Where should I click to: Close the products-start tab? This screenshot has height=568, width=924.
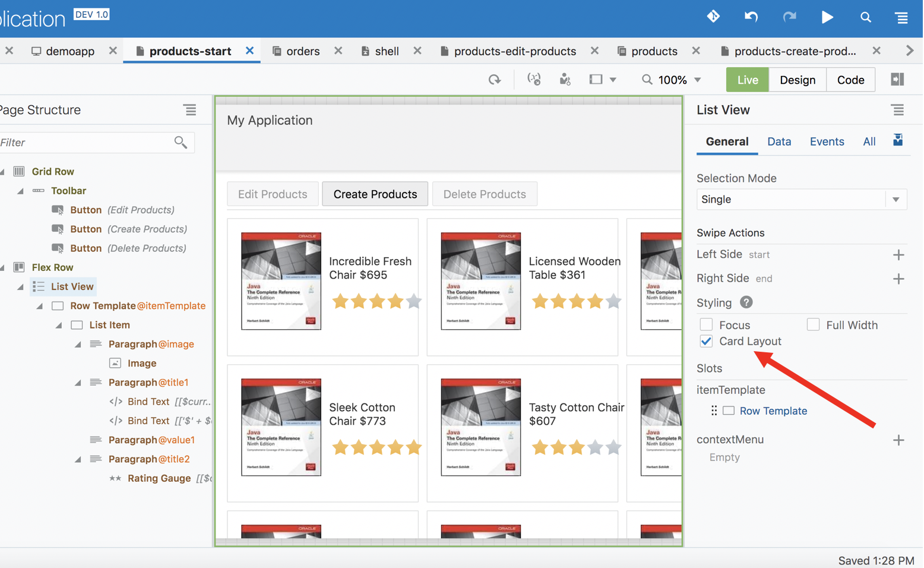coord(250,51)
